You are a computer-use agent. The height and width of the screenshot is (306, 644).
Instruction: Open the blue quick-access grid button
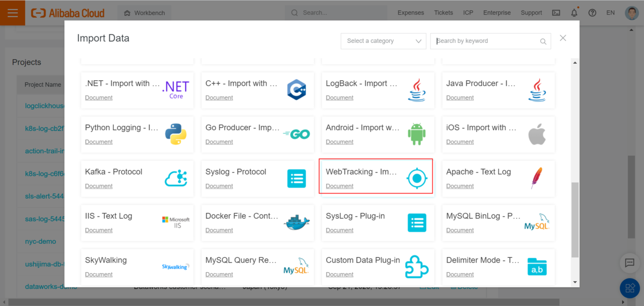(x=630, y=289)
